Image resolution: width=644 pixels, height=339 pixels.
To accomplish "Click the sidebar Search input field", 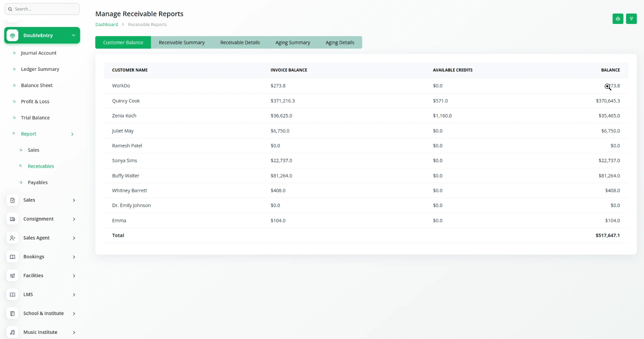I will [42, 9].
